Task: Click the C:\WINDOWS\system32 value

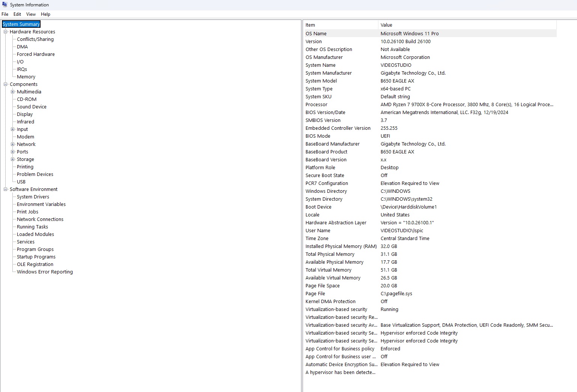Action: click(406, 199)
